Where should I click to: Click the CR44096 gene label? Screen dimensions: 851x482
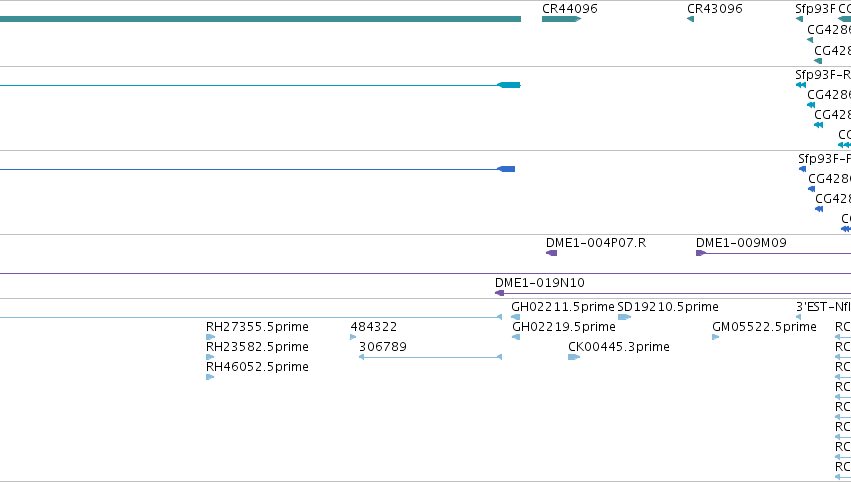tap(570, 9)
